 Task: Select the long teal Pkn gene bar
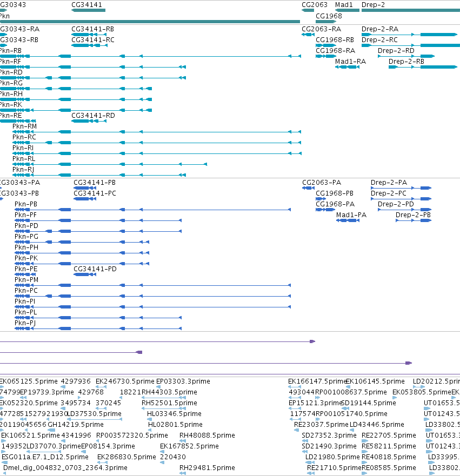[150, 22]
